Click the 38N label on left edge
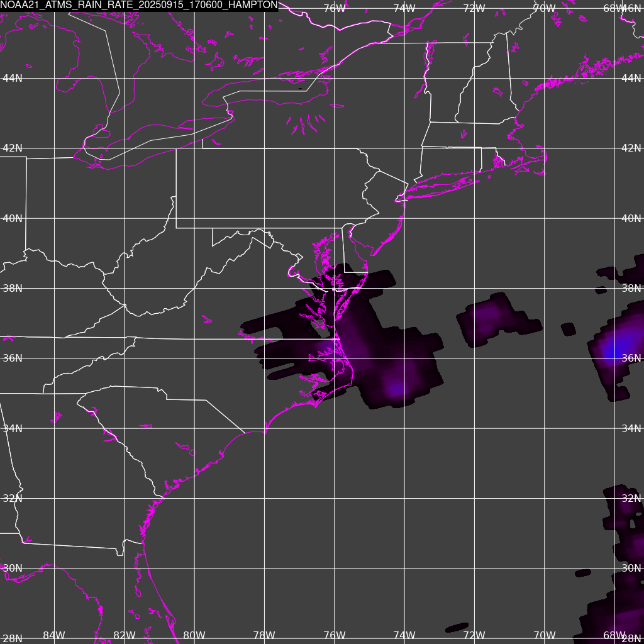The width and height of the screenshot is (644, 644). [x=13, y=288]
